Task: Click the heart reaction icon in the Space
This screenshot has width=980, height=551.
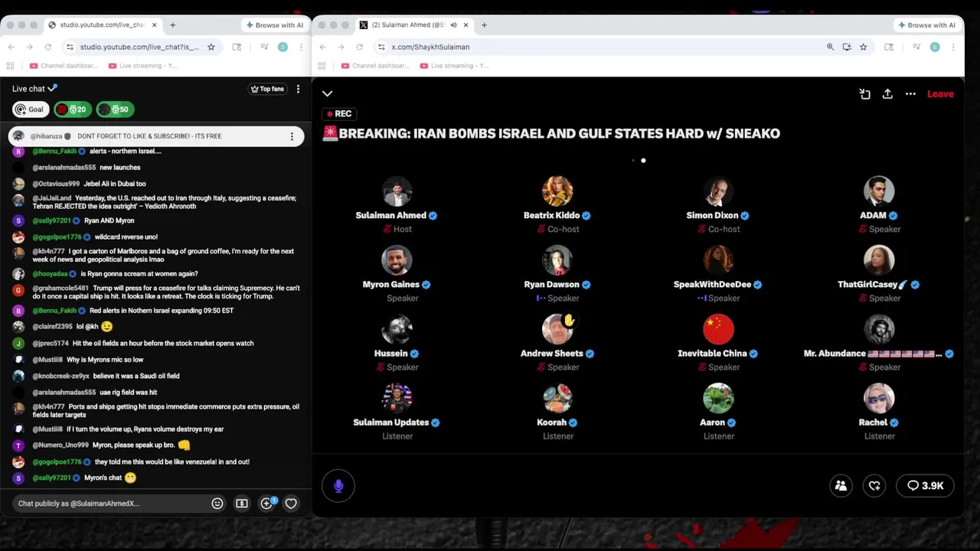Action: (874, 486)
